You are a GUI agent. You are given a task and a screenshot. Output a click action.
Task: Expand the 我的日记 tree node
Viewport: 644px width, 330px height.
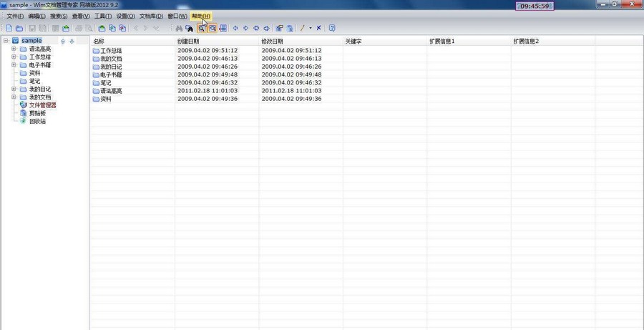pos(14,89)
